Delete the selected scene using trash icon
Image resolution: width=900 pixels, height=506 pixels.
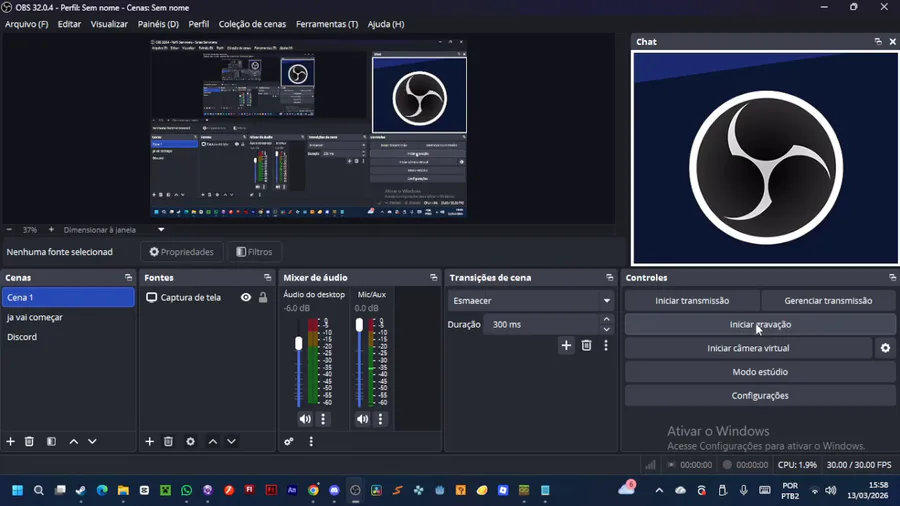click(29, 441)
